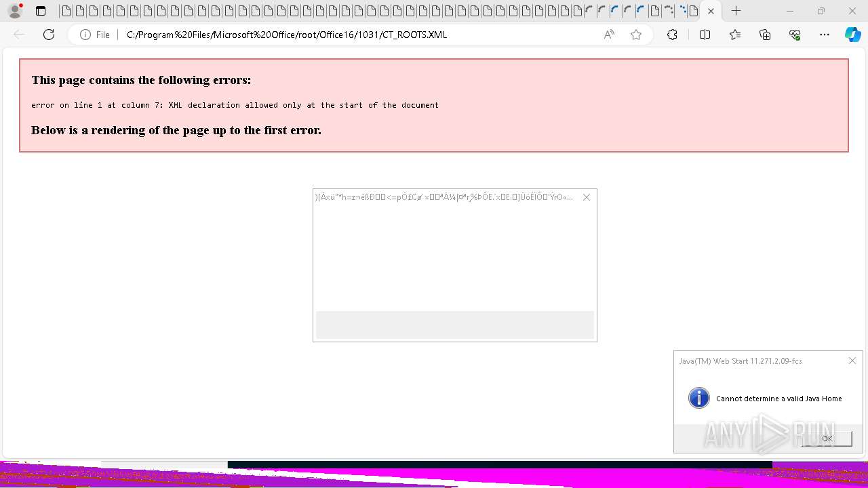This screenshot has height=488, width=868.
Task: Reload the page with the refresh icon
Action: click(49, 35)
